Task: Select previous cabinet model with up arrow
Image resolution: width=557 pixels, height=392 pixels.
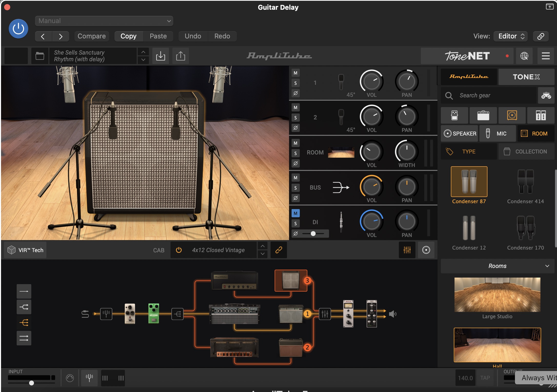Action: tap(263, 246)
